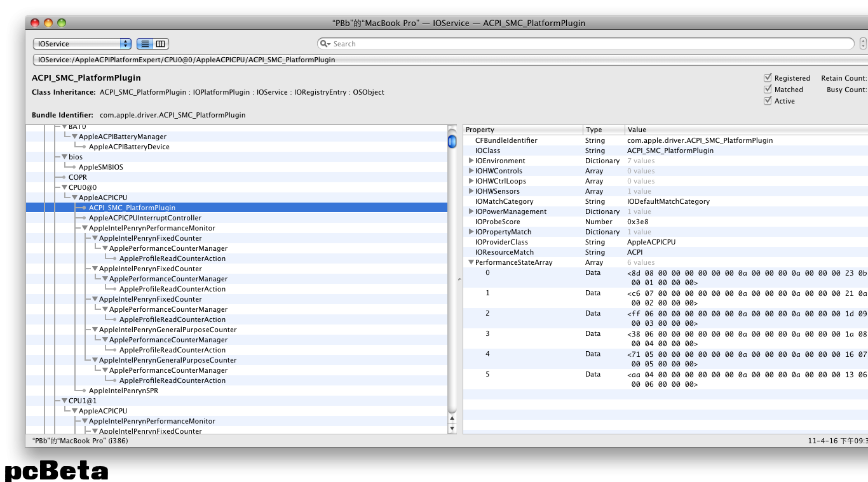Click the Class Inheritance text line
868x482 pixels.
pyautogui.click(x=208, y=92)
